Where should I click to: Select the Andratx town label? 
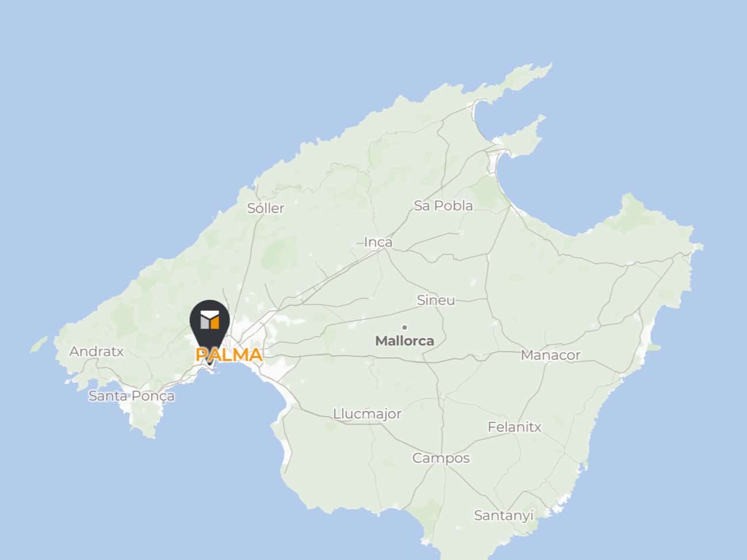click(97, 351)
